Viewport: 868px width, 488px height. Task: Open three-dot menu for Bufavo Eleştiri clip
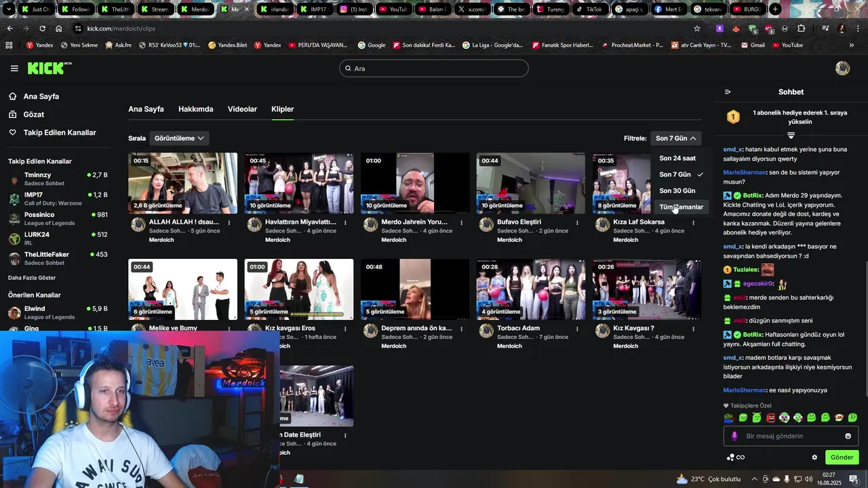577,222
